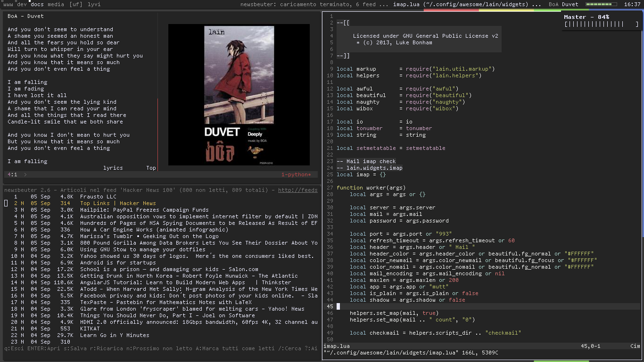This screenshot has height=362, width=644.
Task: Click the 'local password = args.password' line
Action: click(399, 221)
